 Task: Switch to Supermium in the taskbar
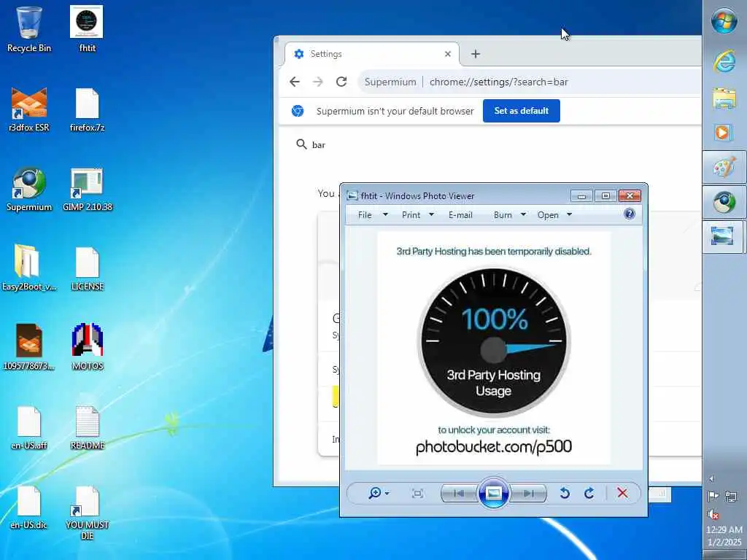pyautogui.click(x=724, y=203)
